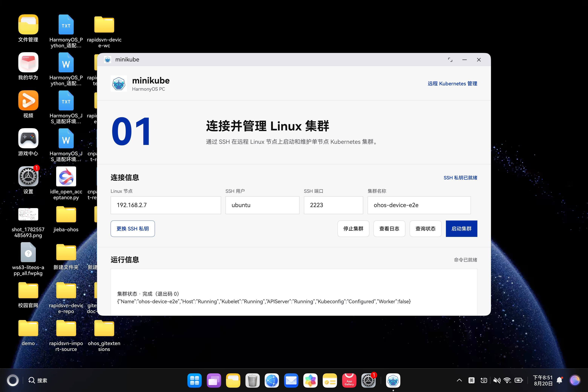Open date and time in taskbar
588x392 pixels.
pos(543,381)
